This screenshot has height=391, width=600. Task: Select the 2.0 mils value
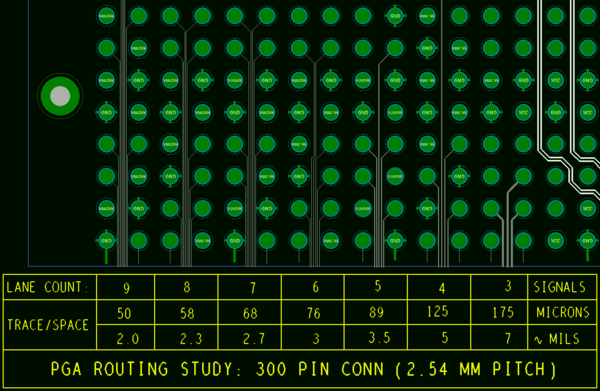coord(128,339)
